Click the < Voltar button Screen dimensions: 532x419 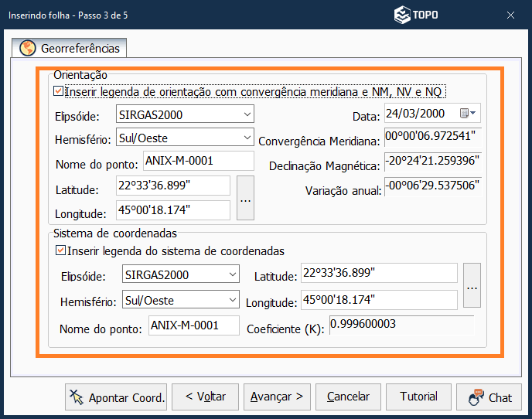click(205, 397)
